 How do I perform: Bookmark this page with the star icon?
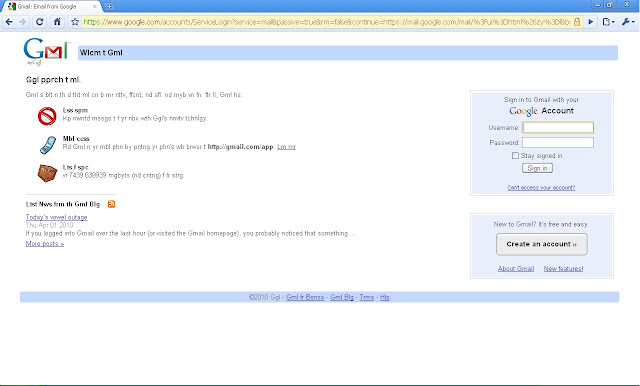75,22
